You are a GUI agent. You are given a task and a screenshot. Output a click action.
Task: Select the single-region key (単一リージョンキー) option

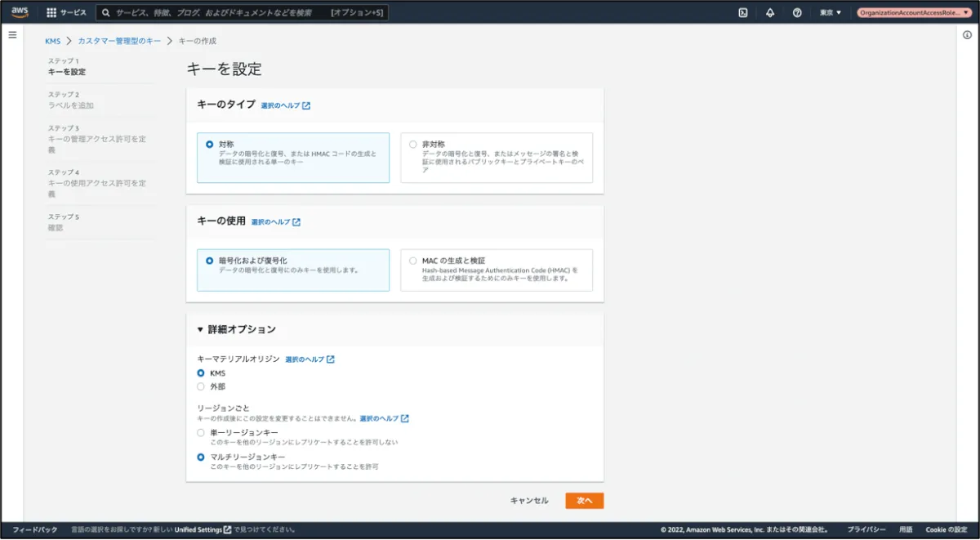click(201, 432)
